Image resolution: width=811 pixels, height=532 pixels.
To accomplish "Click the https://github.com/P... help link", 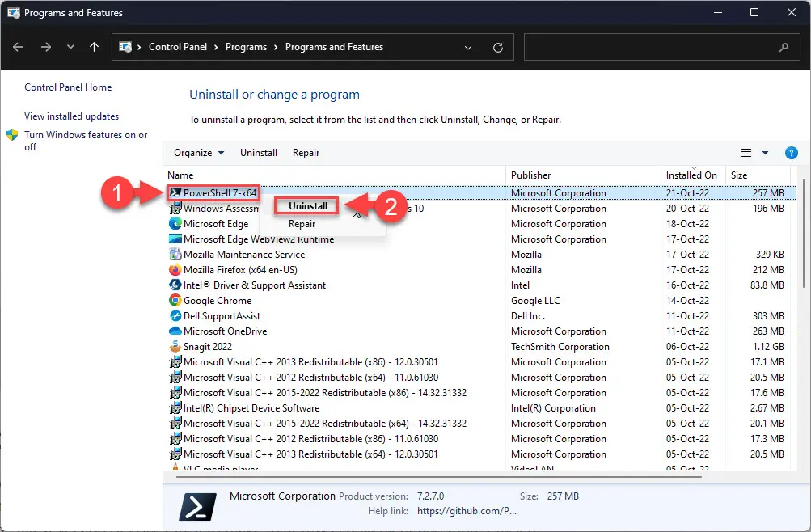I will pos(467,511).
